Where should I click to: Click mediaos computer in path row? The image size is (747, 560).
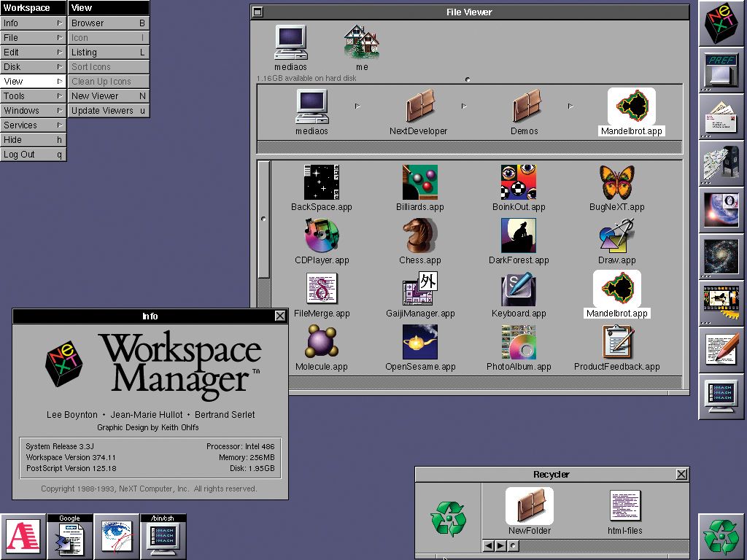tap(311, 106)
